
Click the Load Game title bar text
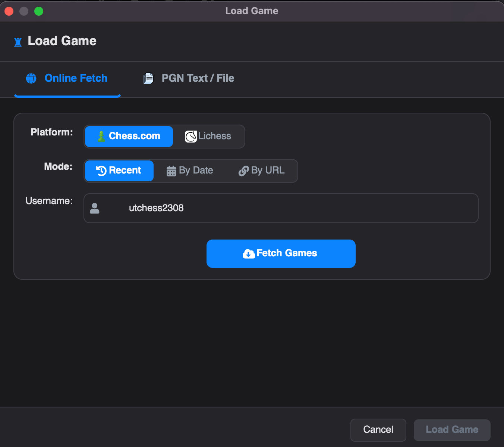(x=252, y=11)
